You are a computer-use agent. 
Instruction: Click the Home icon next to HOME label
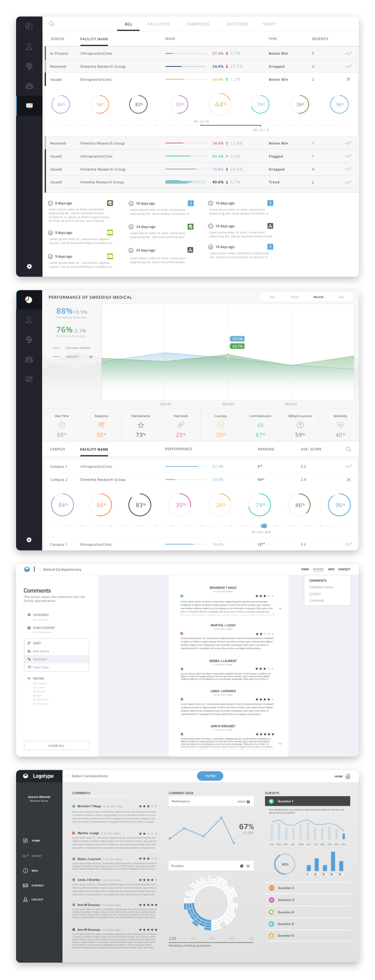click(x=348, y=776)
